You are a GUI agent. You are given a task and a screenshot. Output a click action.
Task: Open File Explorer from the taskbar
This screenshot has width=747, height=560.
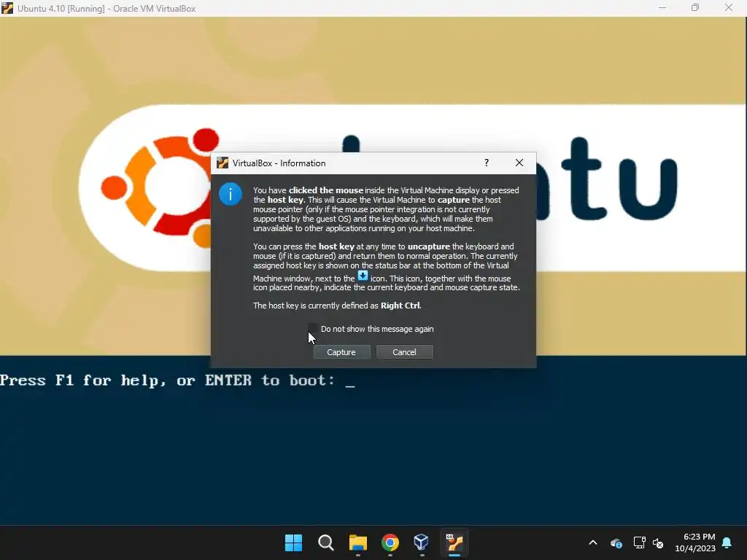click(x=357, y=542)
